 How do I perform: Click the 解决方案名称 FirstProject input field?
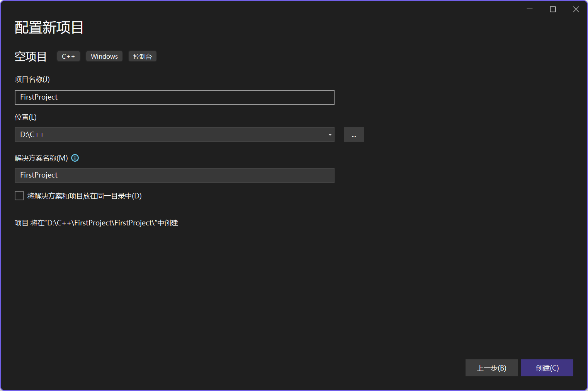[x=174, y=175]
